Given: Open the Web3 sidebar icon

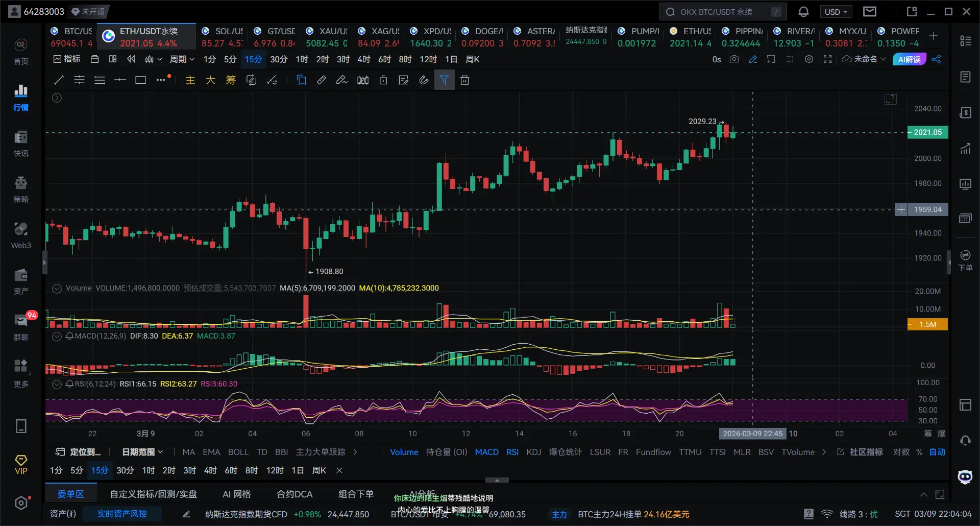Looking at the screenshot, I should pos(21,235).
